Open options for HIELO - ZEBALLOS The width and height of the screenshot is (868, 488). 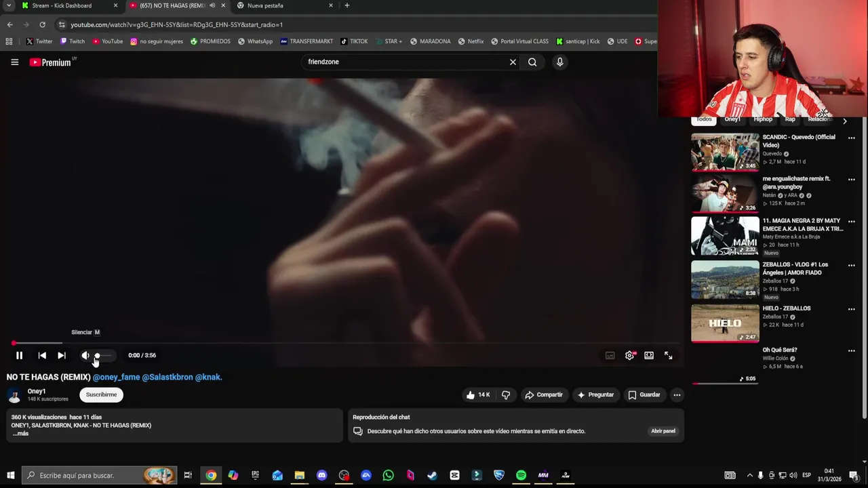click(x=852, y=309)
